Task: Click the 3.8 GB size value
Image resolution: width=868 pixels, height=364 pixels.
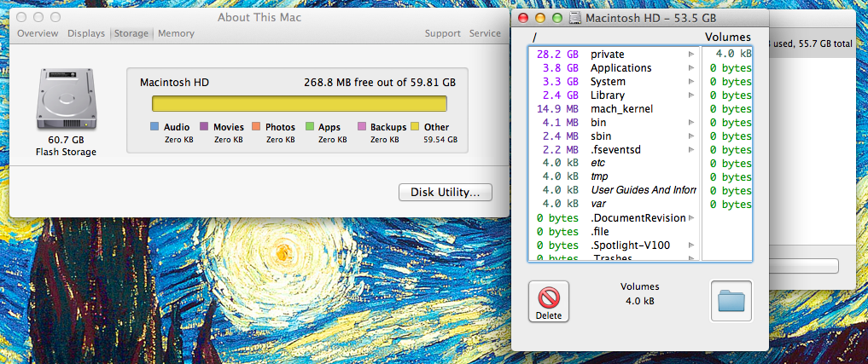Action: (x=560, y=67)
